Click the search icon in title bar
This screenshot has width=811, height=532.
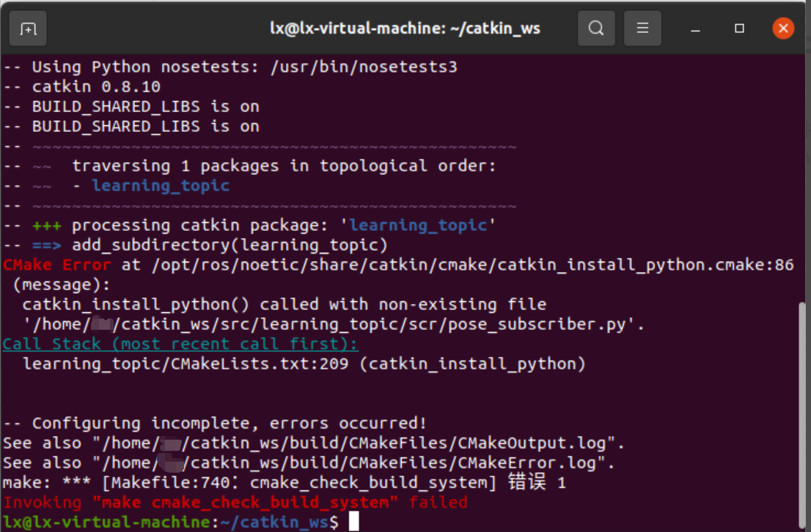(x=596, y=29)
